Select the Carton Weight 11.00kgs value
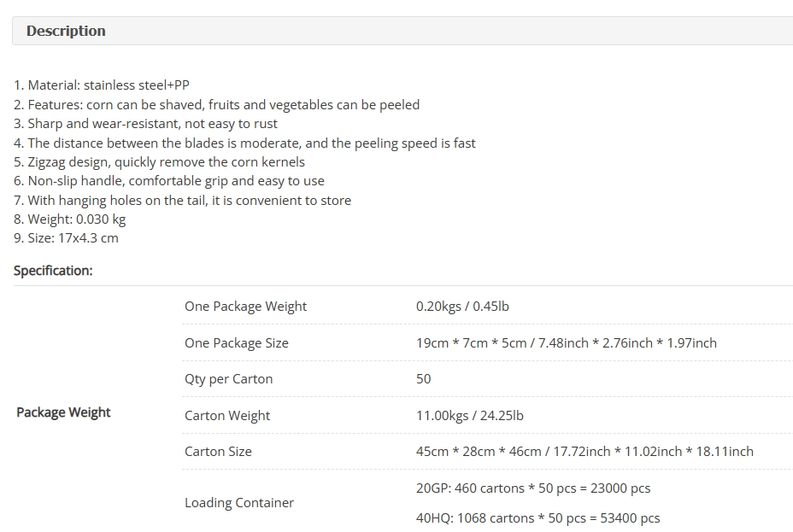Viewport: 793px width, 532px height. pyautogui.click(x=470, y=415)
